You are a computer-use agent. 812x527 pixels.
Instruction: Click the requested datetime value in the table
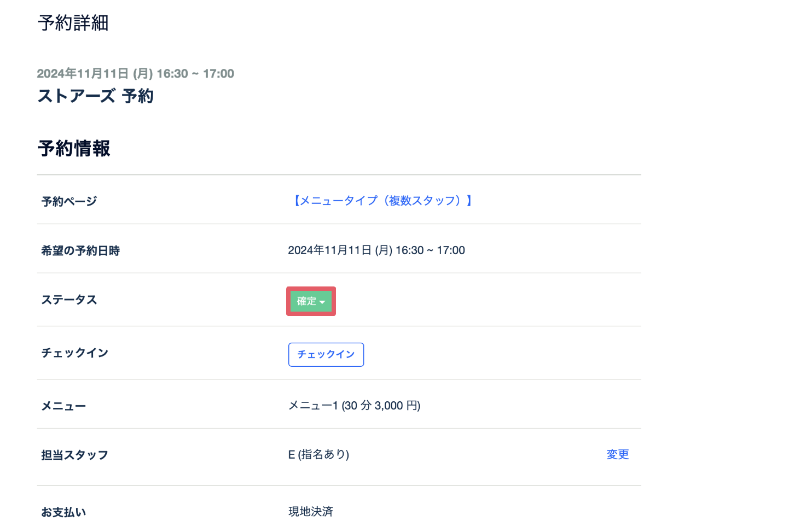[376, 250]
